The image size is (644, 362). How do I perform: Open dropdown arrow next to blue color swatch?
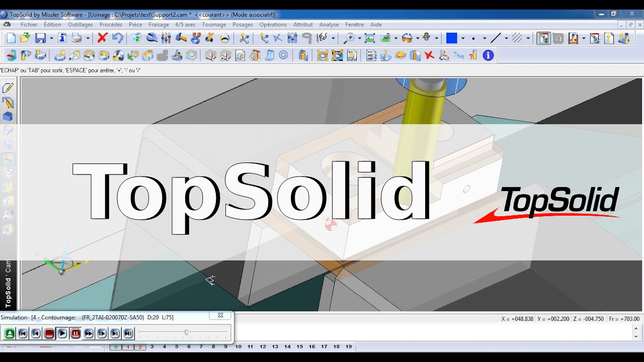point(463,39)
